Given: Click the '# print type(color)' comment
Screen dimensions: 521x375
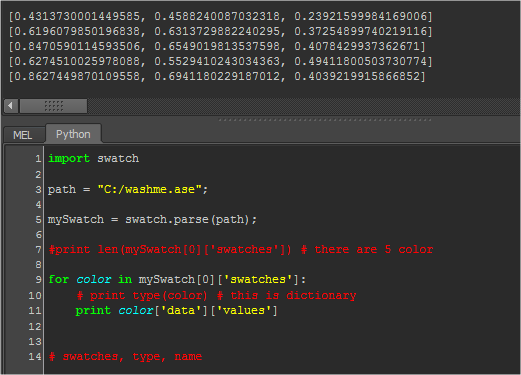Looking at the screenshot, I should (x=216, y=295).
